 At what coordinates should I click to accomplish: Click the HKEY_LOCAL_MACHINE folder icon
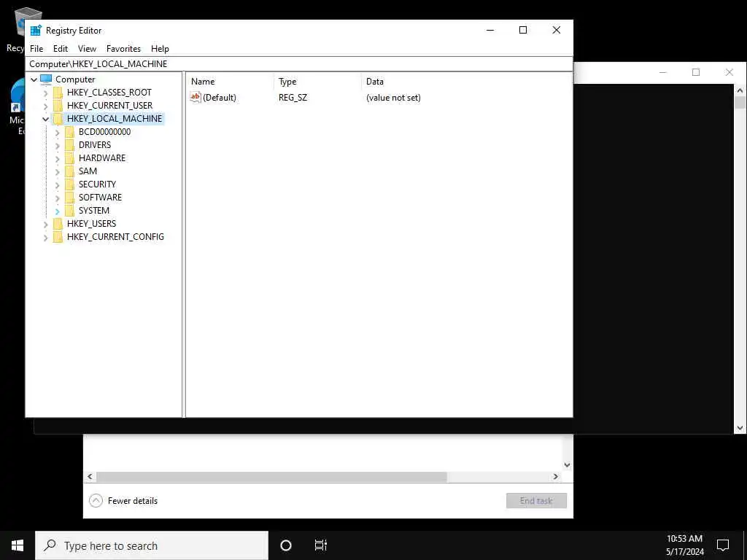[58, 119]
